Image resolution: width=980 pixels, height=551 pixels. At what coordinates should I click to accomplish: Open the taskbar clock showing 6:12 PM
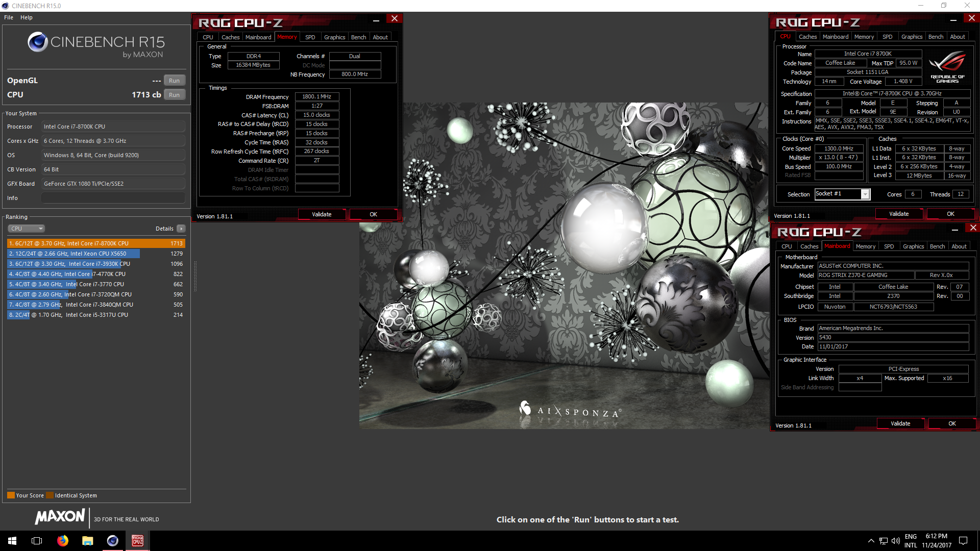pos(937,541)
